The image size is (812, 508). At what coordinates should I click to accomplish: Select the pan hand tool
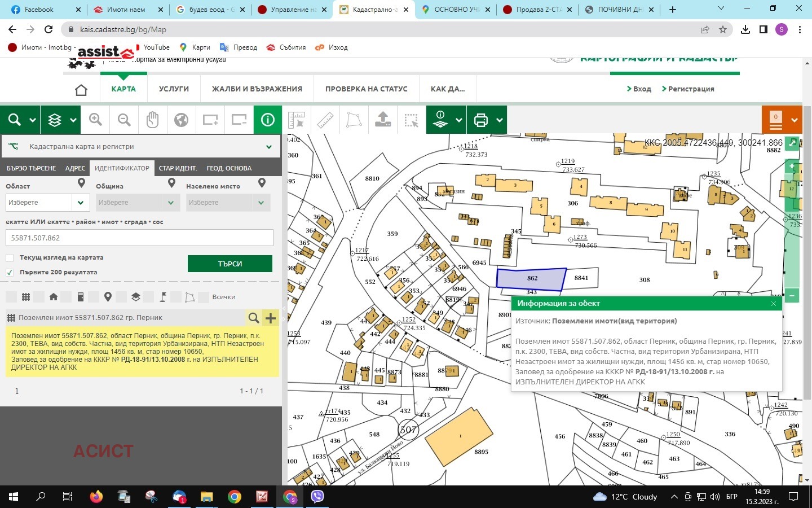pyautogui.click(x=152, y=120)
